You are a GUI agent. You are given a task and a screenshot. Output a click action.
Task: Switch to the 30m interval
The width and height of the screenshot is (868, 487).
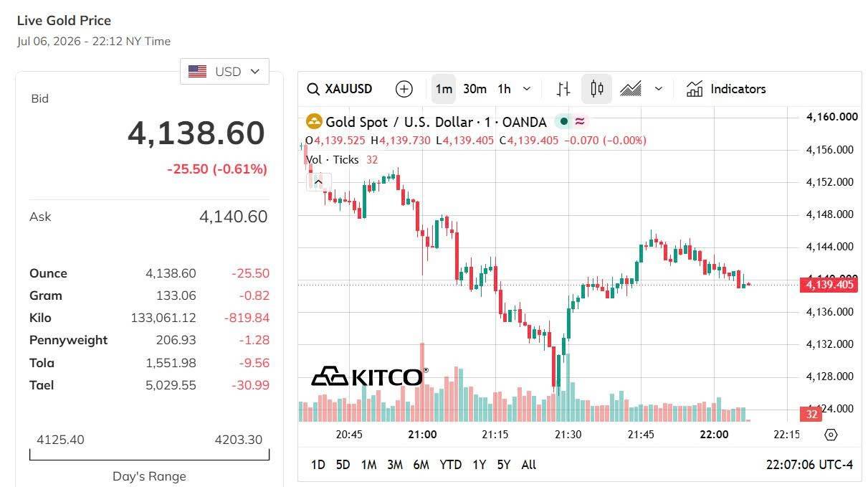coord(474,89)
